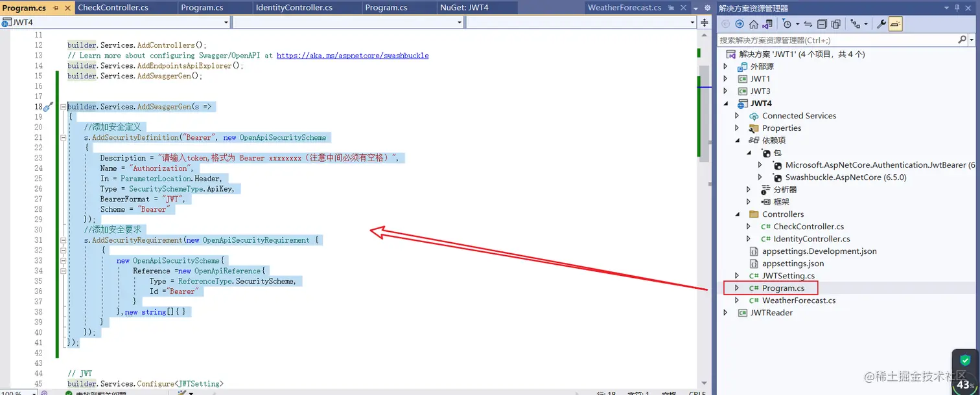The width and height of the screenshot is (980, 395).
Task: Click the editor split handle icon
Action: (x=705, y=22)
